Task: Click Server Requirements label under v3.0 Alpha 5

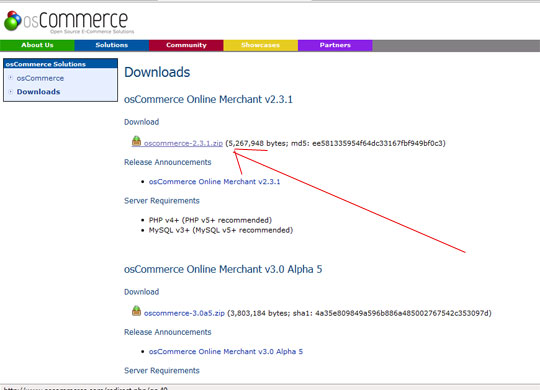Action: [162, 371]
